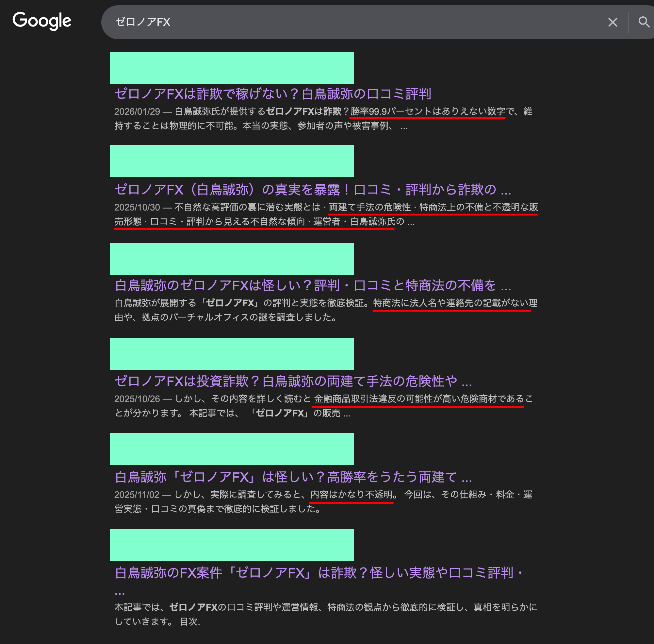Click the site thumbnail above the last result
The width and height of the screenshot is (654, 644).
[x=232, y=545]
